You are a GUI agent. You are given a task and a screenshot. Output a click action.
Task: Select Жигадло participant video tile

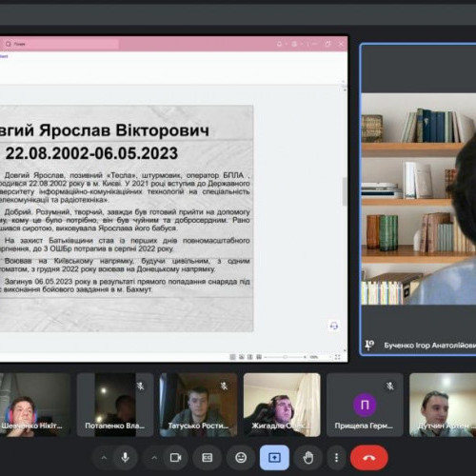pyautogui.click(x=282, y=405)
